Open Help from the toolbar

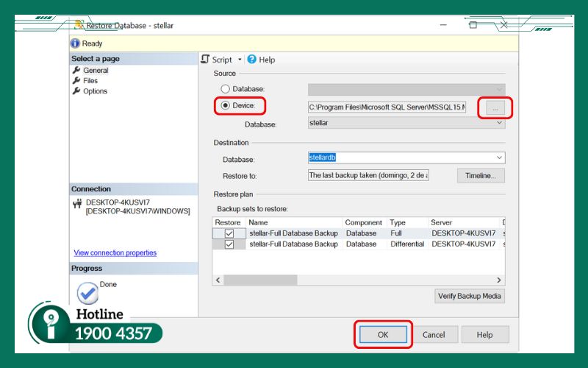click(262, 60)
